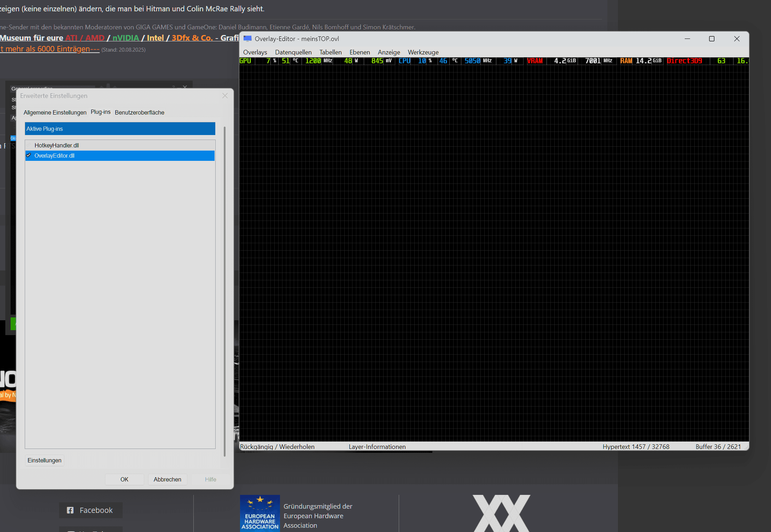Close the Erweiterte Einstellungen dialog

coord(225,96)
